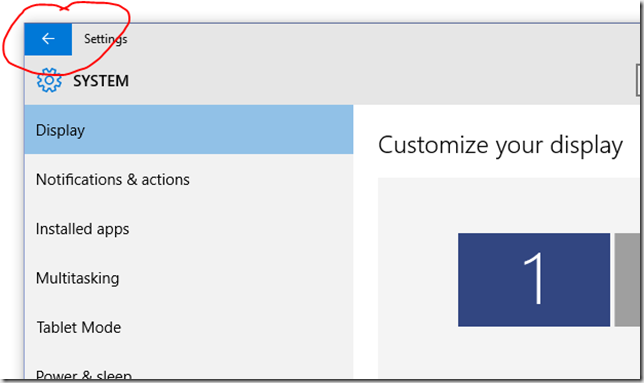Viewport: 644px width, 383px height.
Task: Select the monitor 1 display thumbnail
Action: (x=534, y=280)
